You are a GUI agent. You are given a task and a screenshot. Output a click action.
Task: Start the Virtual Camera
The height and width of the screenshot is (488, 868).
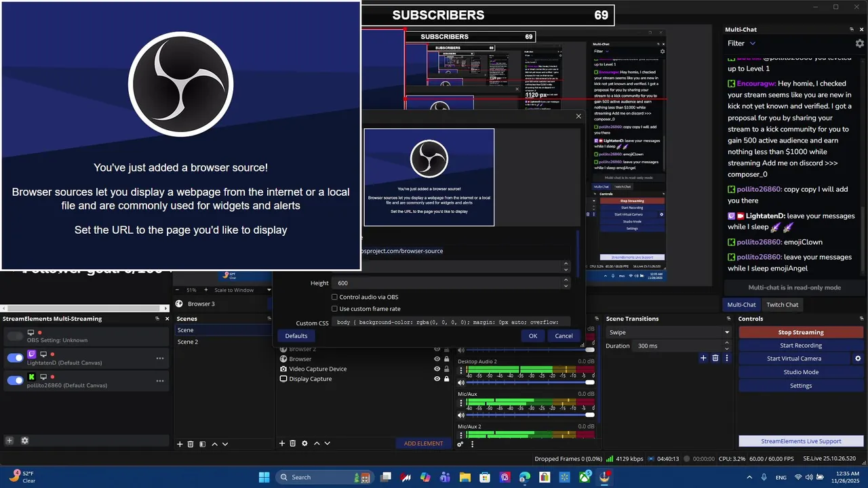(x=794, y=359)
